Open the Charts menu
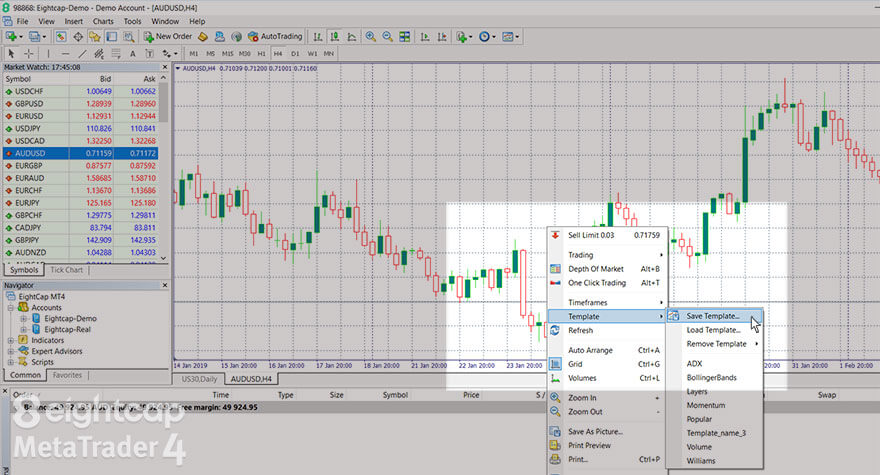880x475 pixels. (103, 21)
